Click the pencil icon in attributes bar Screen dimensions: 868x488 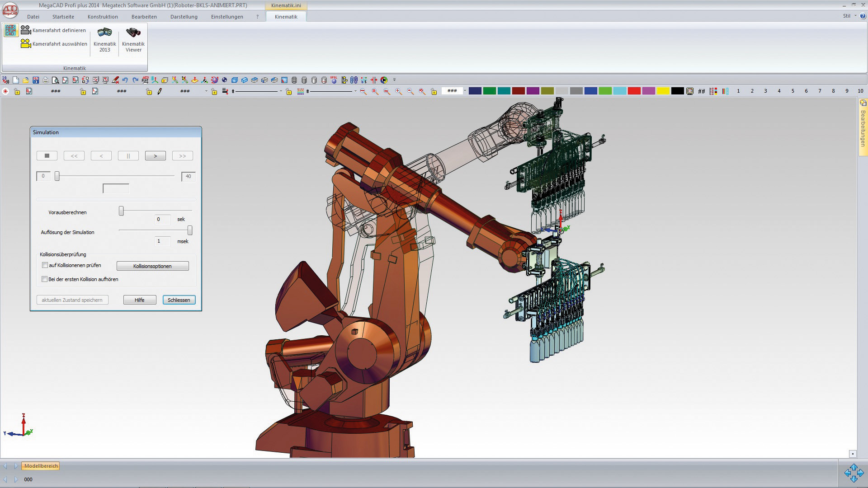pyautogui.click(x=160, y=91)
